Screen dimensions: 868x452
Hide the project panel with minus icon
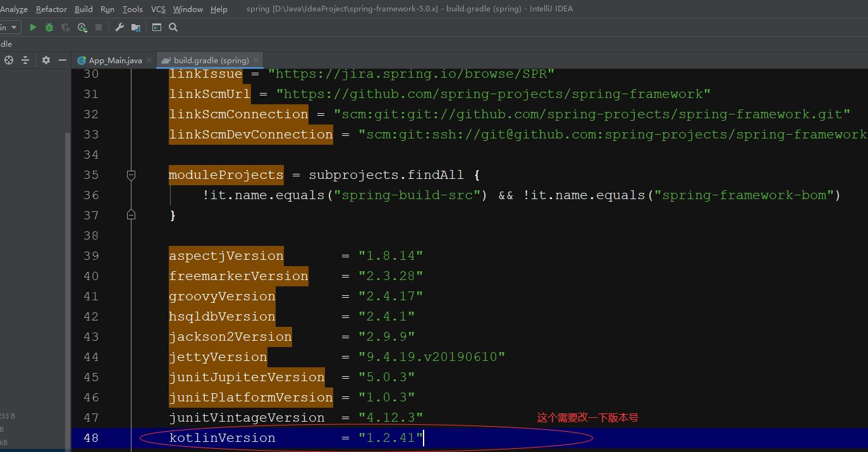click(x=63, y=60)
